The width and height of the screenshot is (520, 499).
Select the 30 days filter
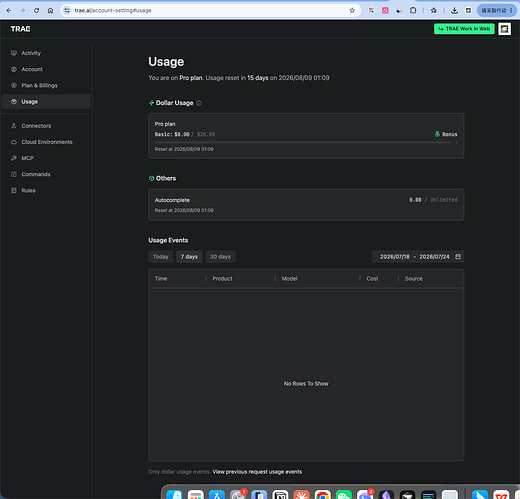click(x=220, y=257)
